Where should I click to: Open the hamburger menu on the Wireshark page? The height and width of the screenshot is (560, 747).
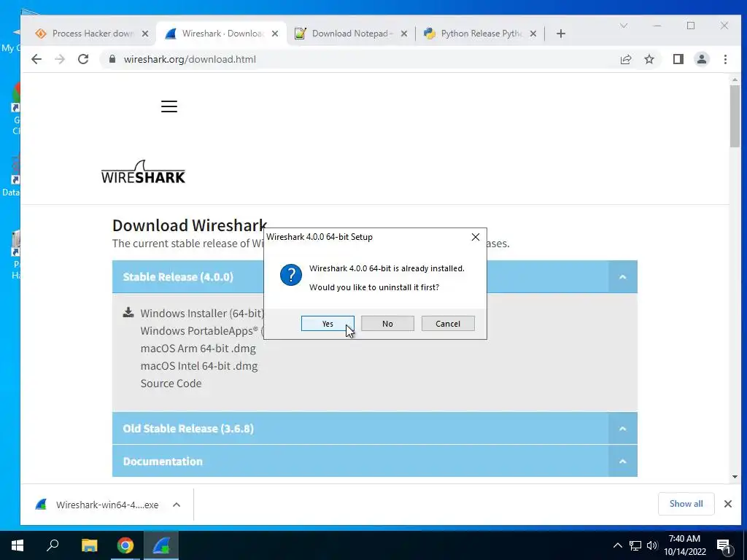click(169, 106)
